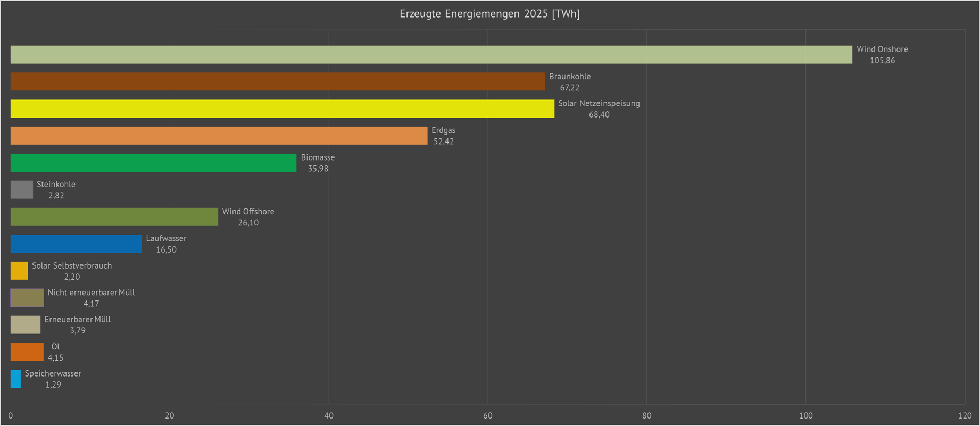Click the Nicht erneuerbarer Müll bar
Image resolution: width=980 pixels, height=426 pixels.
pos(27,298)
